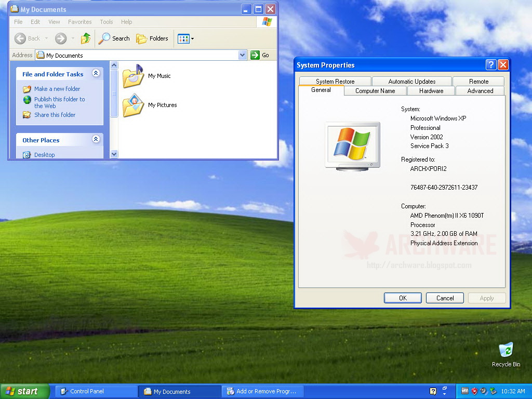Open the Edit menu
This screenshot has height=399, width=532.
(35, 22)
